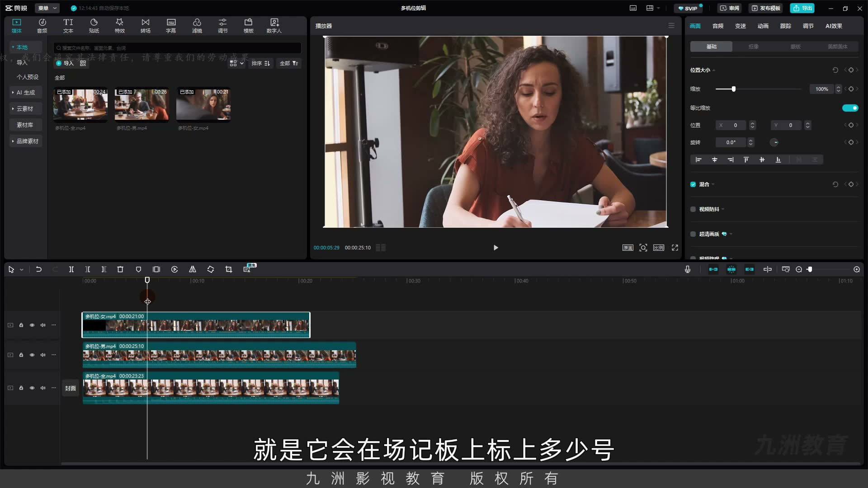Toggle the 等比缩放 uniform scale switch
Image resolution: width=868 pixels, height=488 pixels.
(x=850, y=108)
